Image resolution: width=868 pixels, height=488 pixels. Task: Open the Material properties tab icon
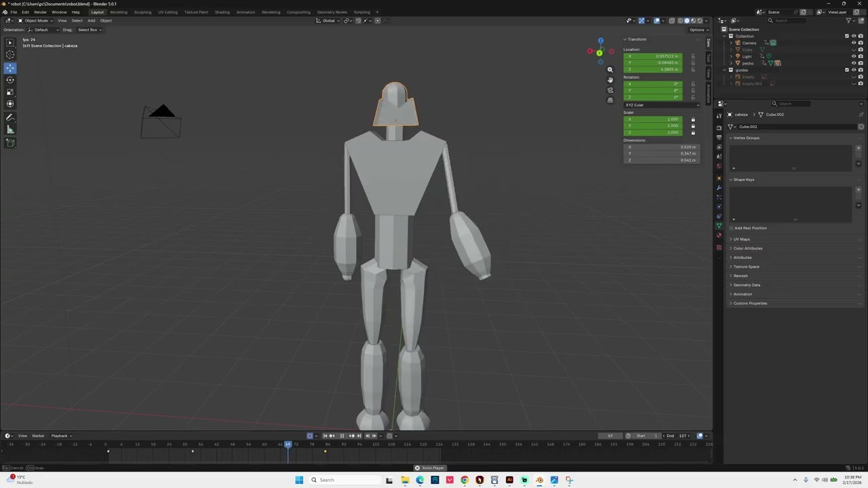click(719, 235)
